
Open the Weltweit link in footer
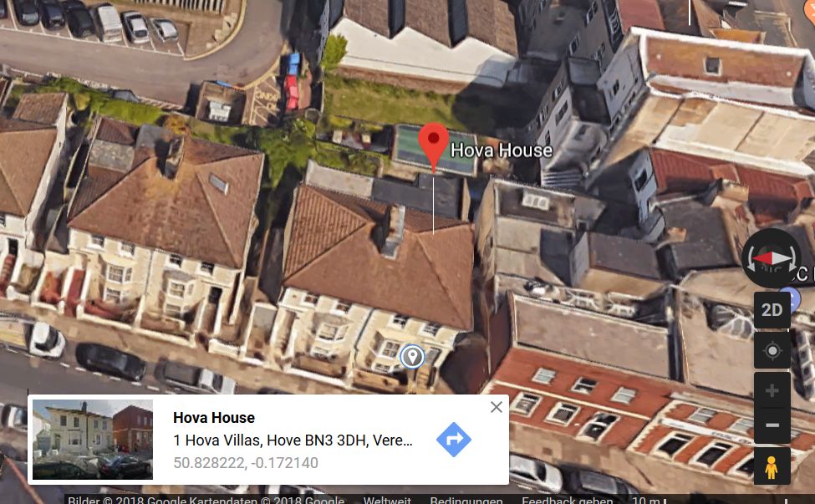click(387, 500)
